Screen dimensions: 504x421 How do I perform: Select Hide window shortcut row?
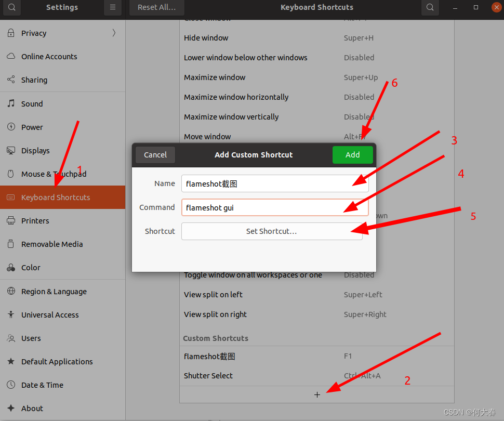click(x=317, y=38)
